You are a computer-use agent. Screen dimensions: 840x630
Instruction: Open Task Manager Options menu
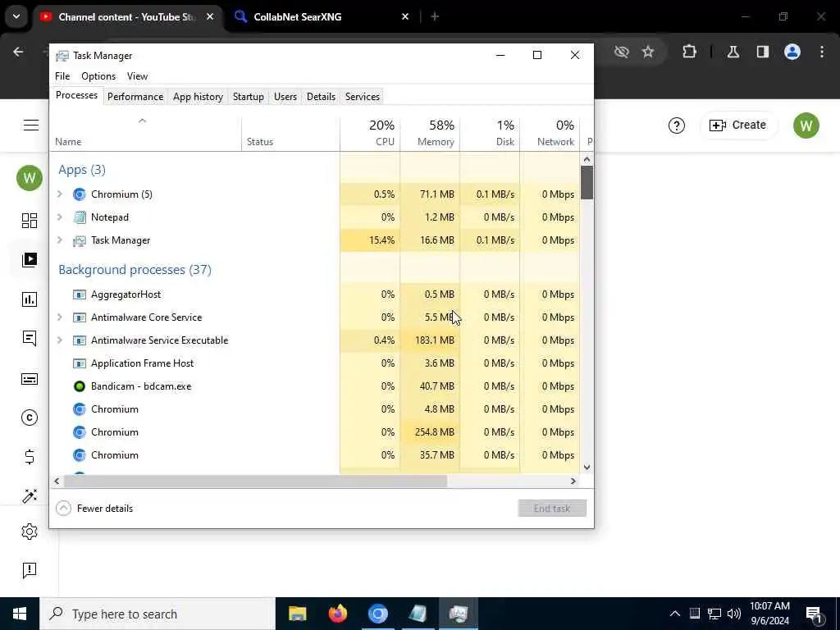click(x=98, y=76)
